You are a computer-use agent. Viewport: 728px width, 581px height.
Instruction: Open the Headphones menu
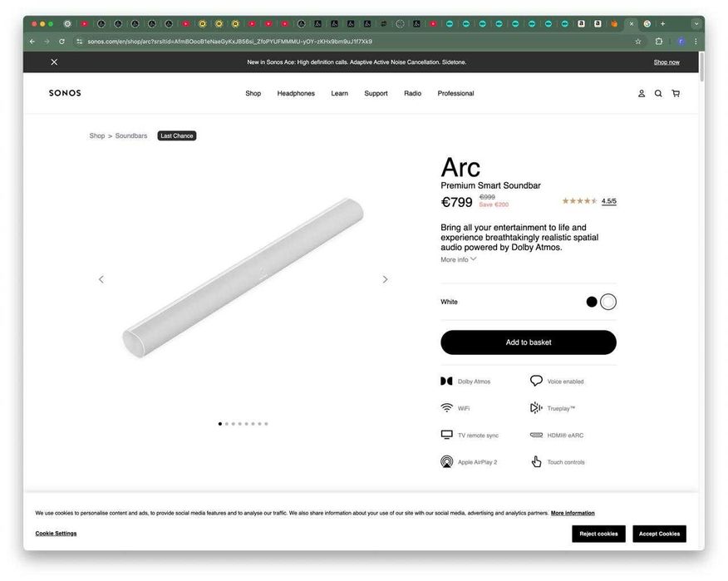pos(296,93)
